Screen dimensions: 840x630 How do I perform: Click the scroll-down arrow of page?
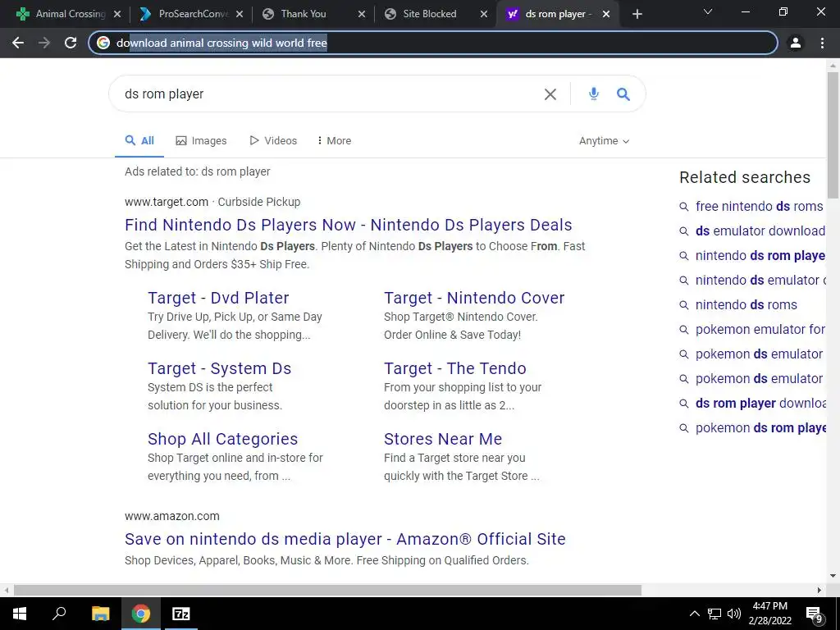coord(833,577)
